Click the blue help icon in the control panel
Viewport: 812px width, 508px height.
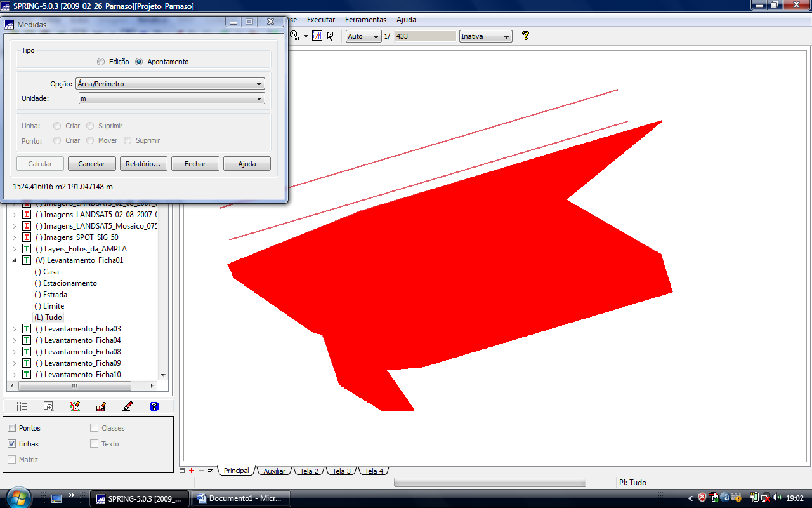pos(154,406)
